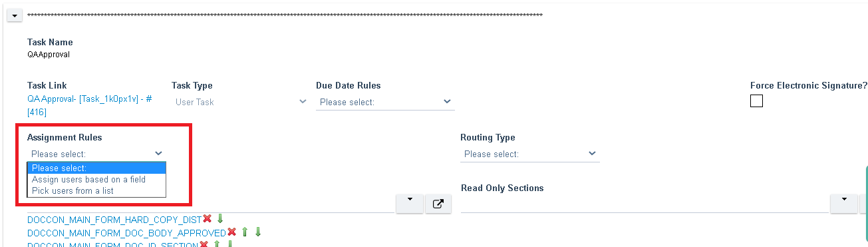
Task: Move DOCCON_MAIN_FORM_HARD_COPY_DIST down with green arrow
Action: (220, 219)
